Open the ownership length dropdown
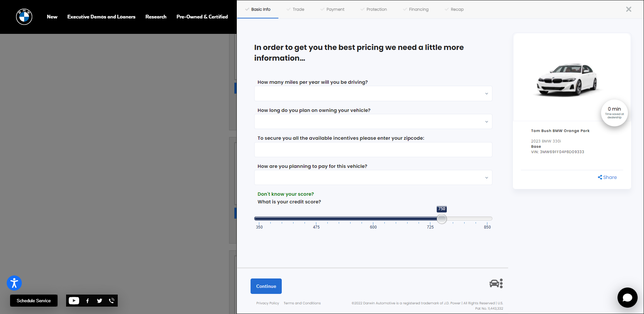644x314 pixels. tap(373, 122)
